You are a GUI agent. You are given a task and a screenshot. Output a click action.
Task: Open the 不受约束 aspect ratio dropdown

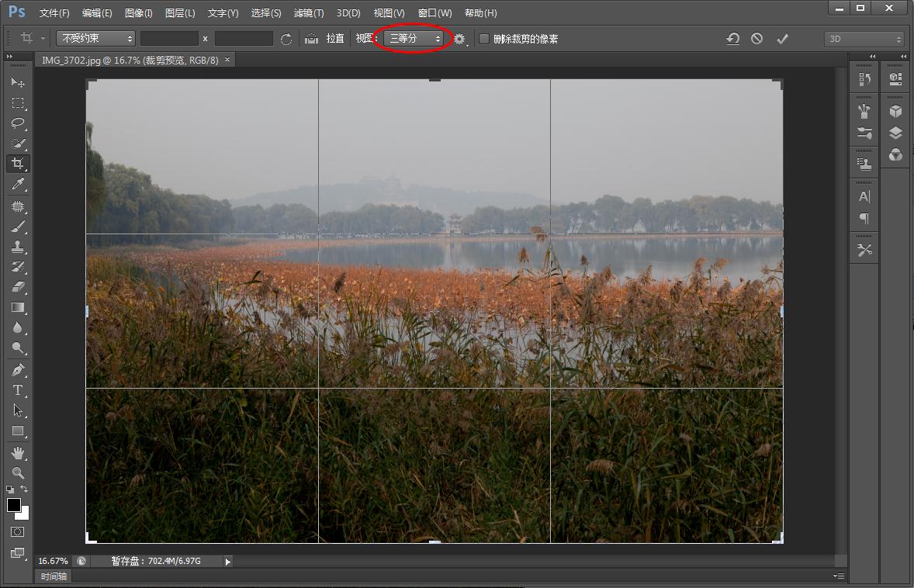point(96,38)
